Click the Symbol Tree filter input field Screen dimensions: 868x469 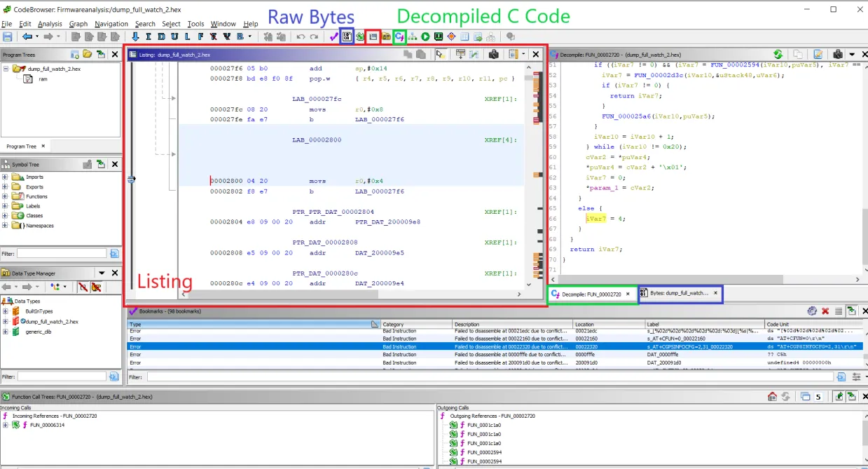click(62, 253)
